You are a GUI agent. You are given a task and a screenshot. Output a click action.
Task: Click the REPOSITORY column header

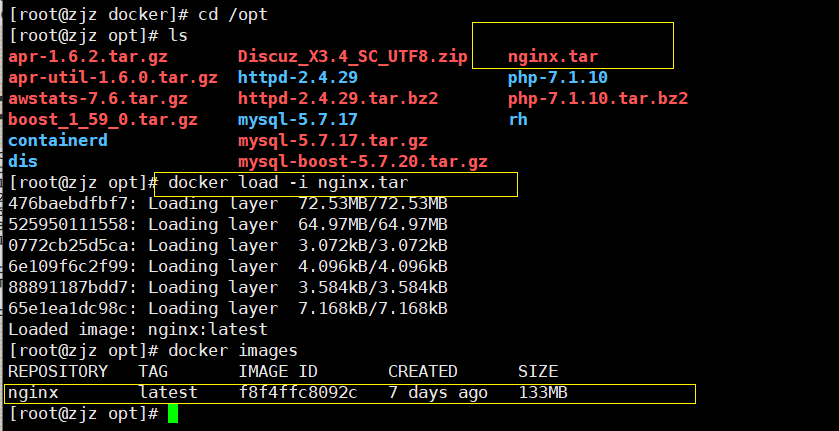[58, 371]
